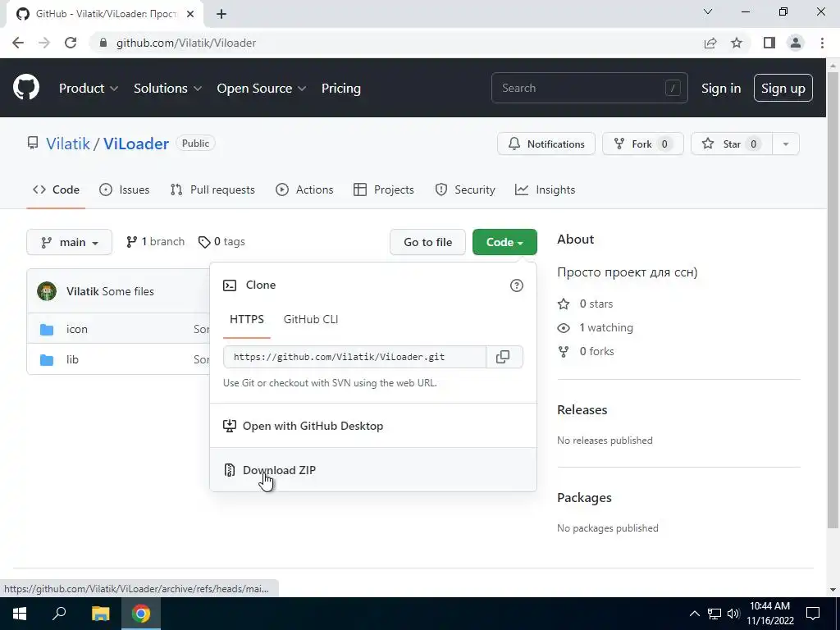View the 1 branch link
840x630 pixels.
pos(155,242)
